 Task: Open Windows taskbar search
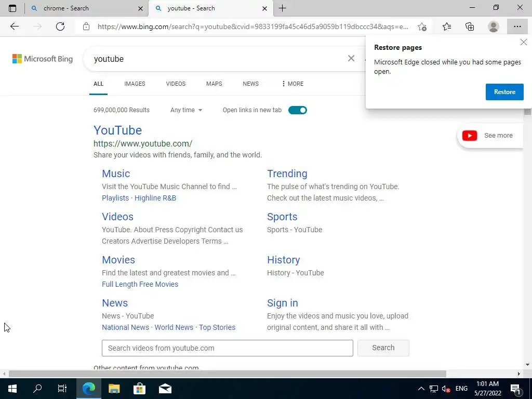point(37,389)
